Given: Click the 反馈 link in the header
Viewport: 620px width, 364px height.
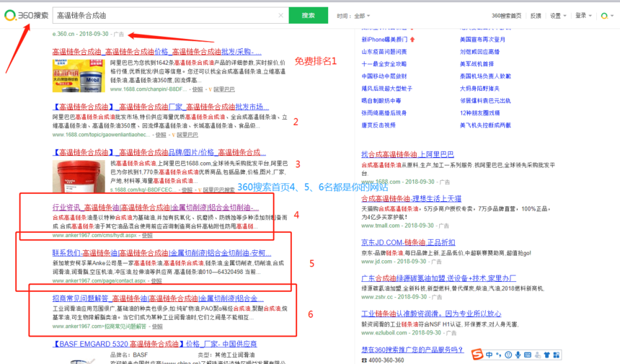Looking at the screenshot, I should click(536, 16).
